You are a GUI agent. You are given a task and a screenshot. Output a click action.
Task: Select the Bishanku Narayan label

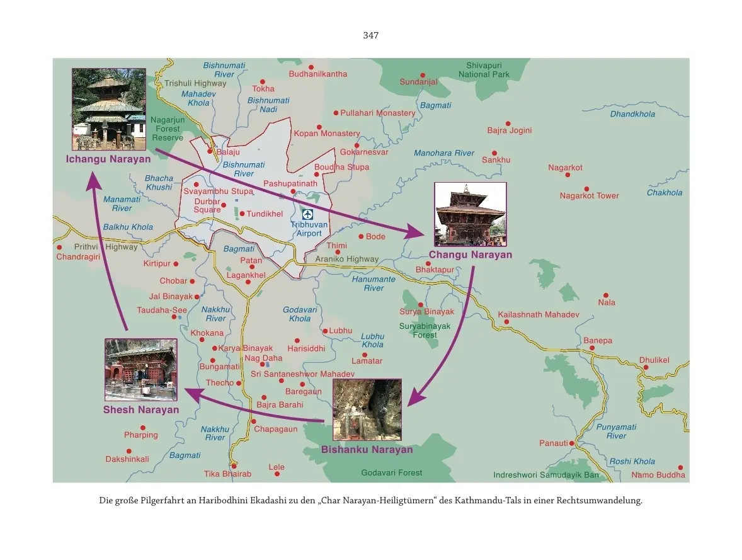(x=367, y=449)
